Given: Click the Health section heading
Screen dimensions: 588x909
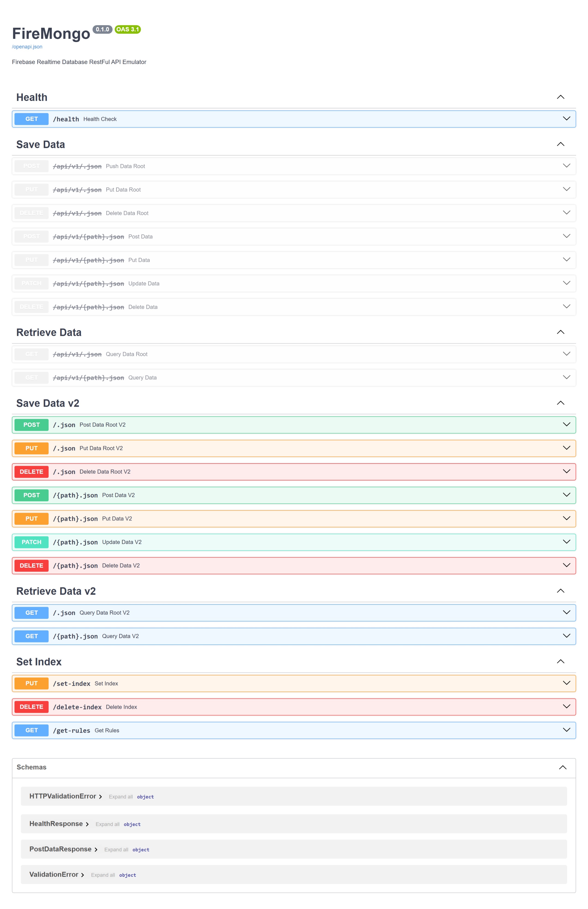Looking at the screenshot, I should [32, 98].
